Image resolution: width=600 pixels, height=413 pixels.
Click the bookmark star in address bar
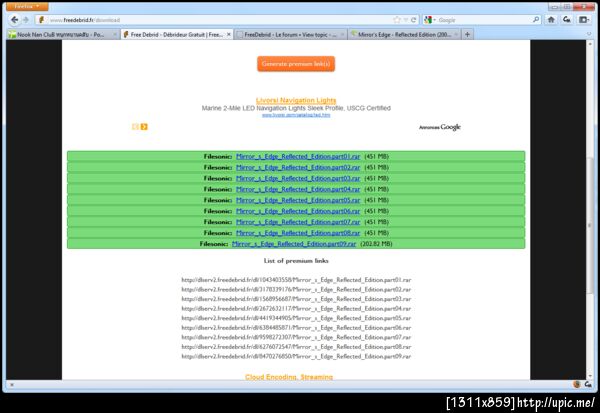pos(397,20)
